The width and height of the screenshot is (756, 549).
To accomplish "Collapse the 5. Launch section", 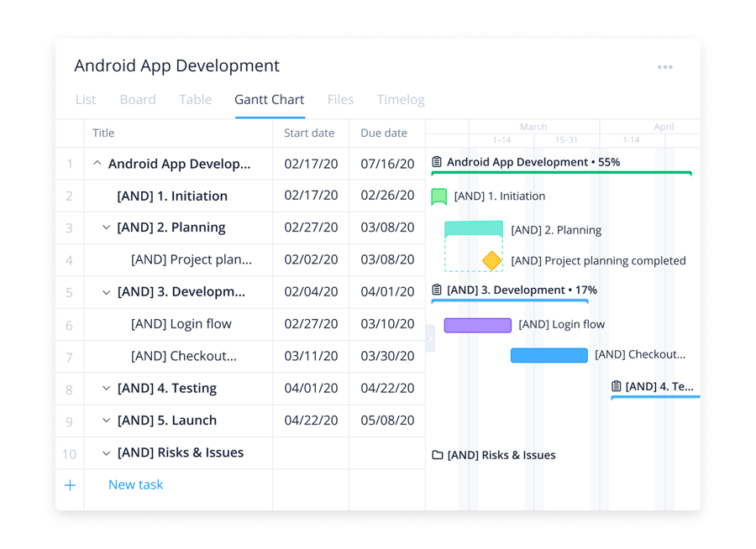I will coord(106,421).
